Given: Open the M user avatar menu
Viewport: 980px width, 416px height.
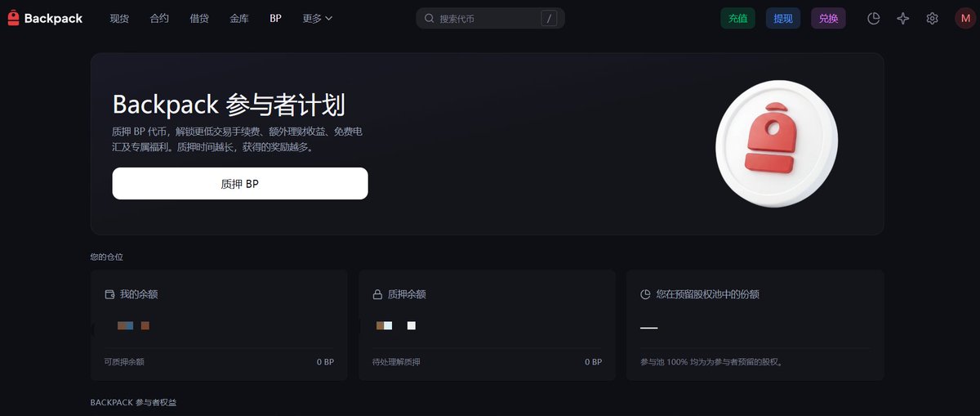Looking at the screenshot, I should (x=965, y=18).
